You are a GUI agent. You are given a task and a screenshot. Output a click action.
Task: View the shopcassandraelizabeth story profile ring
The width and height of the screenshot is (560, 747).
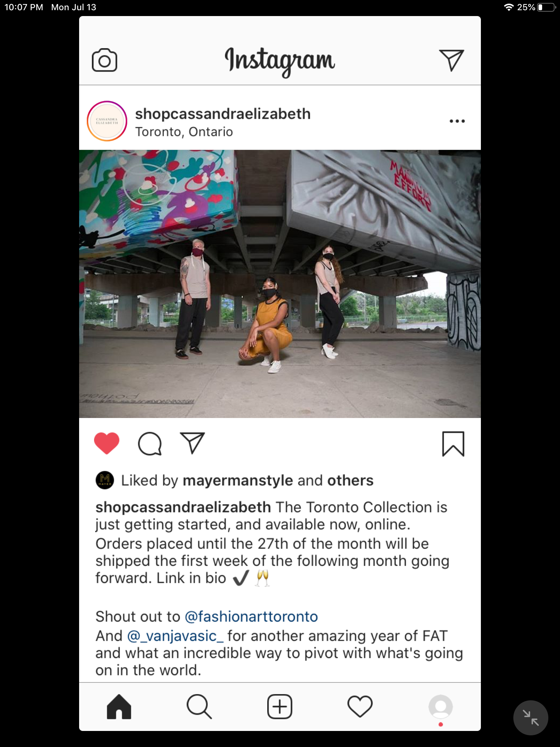[x=107, y=121]
